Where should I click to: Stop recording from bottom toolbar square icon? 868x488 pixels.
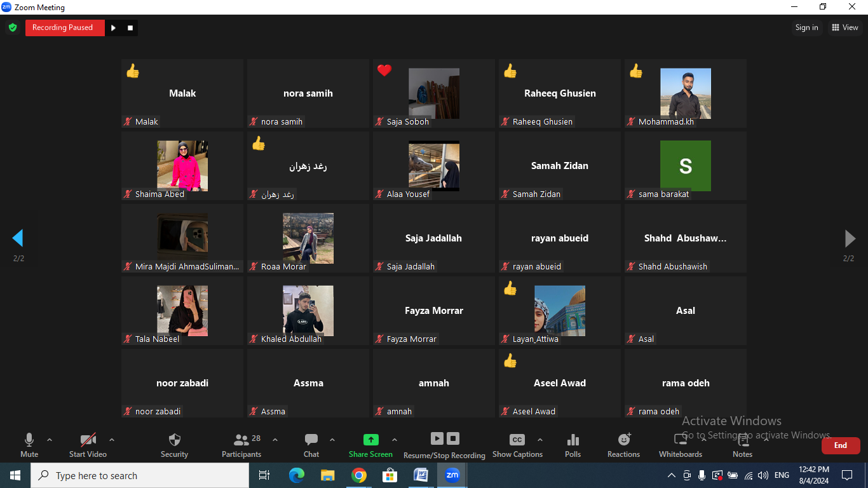(453, 438)
